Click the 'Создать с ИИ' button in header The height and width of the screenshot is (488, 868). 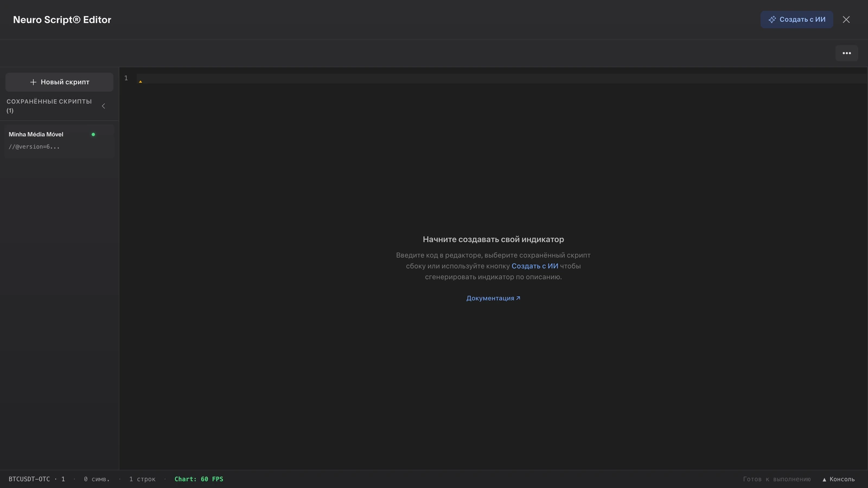pyautogui.click(x=796, y=20)
